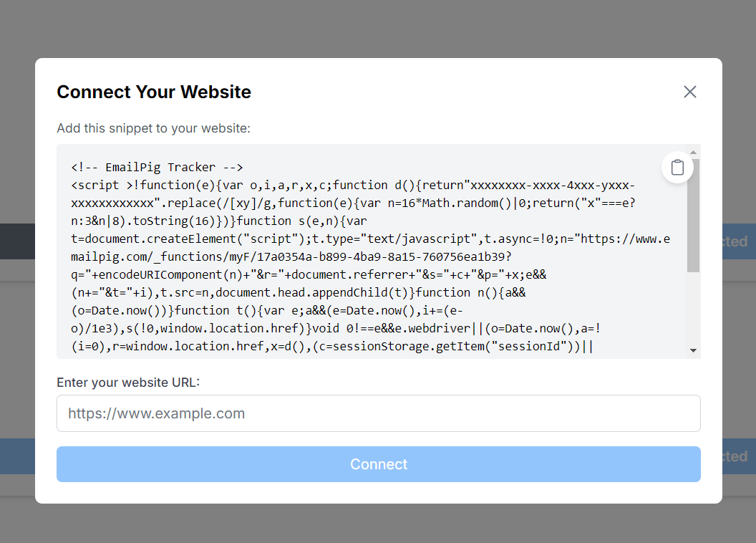Click the snippet box scrollbar thumb
Image resolution: width=756 pixels, height=543 pixels.
click(x=693, y=216)
